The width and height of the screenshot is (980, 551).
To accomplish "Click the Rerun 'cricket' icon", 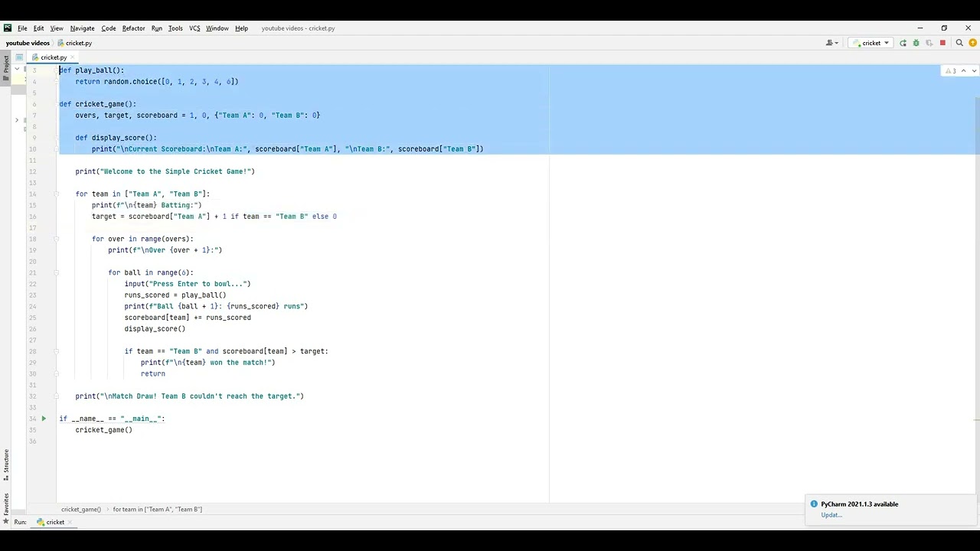I will [x=903, y=43].
